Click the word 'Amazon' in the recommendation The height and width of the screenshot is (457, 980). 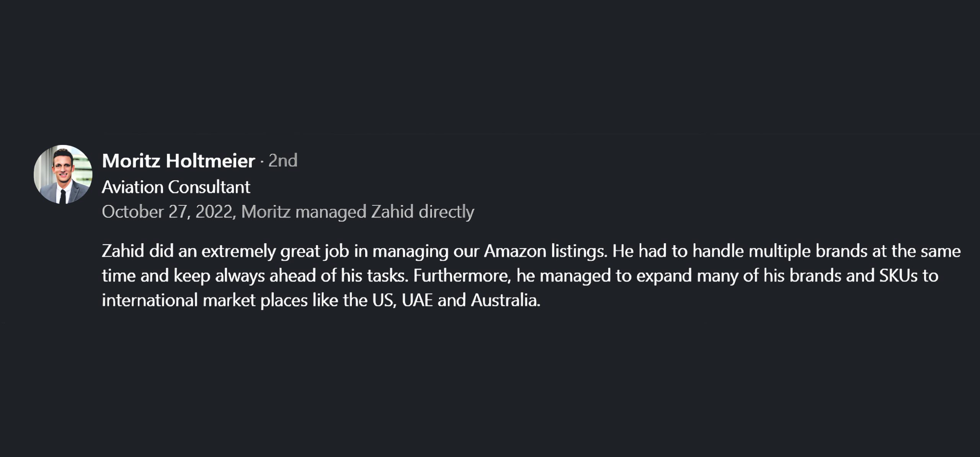[x=515, y=251]
